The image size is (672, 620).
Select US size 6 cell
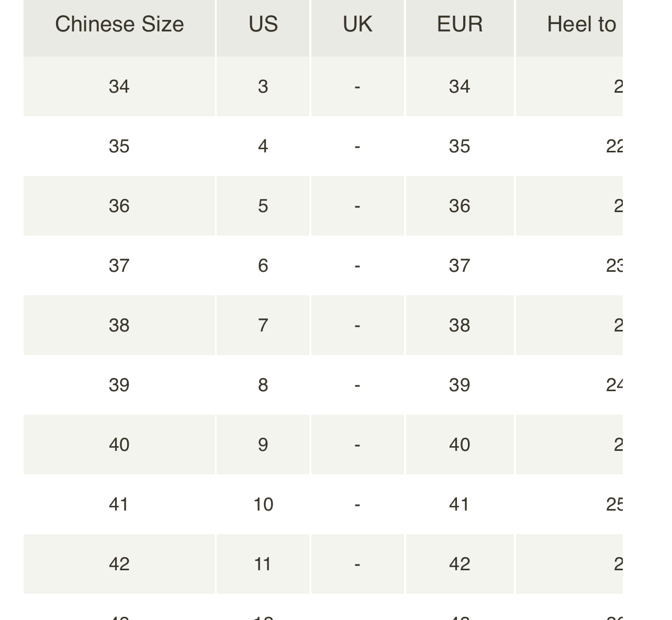263,265
